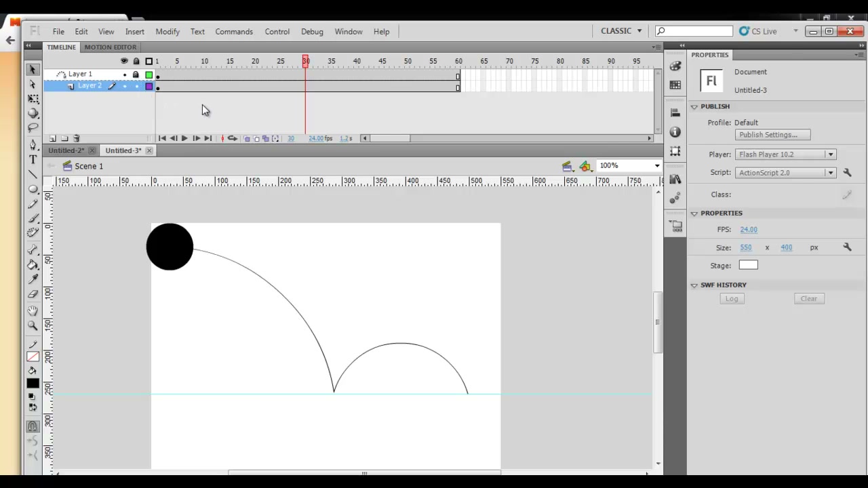This screenshot has width=868, height=488.
Task: Open the Player version dropdown
Action: 785,155
